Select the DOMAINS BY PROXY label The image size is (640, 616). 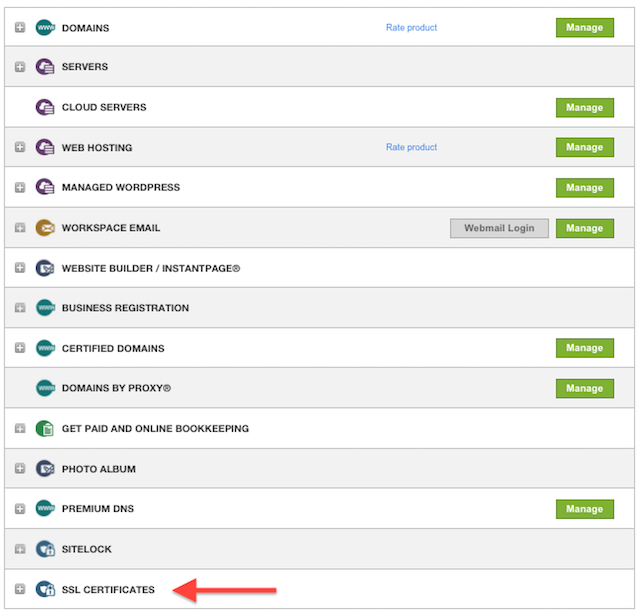(116, 388)
